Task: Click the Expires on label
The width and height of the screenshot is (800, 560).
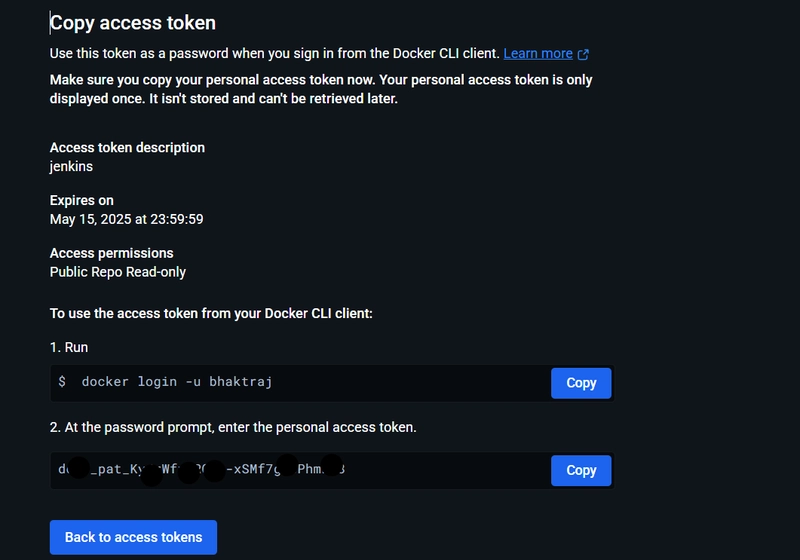Action: click(82, 200)
